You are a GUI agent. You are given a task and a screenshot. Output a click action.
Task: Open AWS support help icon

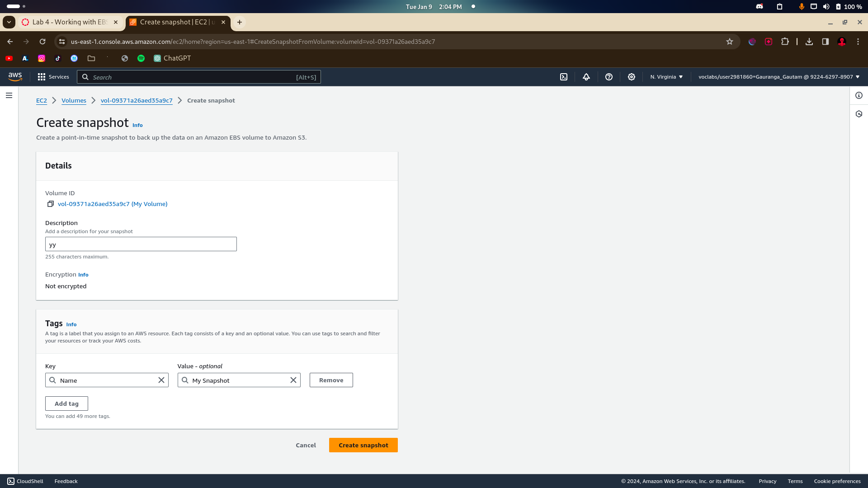pos(609,77)
